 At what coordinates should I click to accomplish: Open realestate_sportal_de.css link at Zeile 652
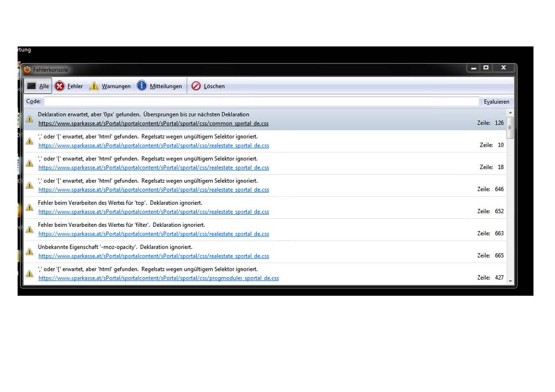(x=154, y=212)
